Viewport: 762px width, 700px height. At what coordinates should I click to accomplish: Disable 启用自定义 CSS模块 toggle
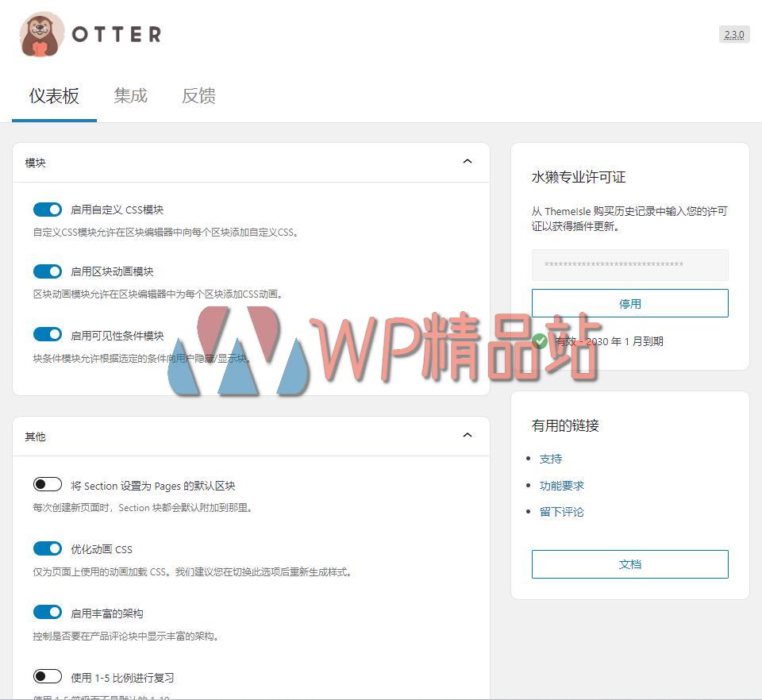(47, 209)
